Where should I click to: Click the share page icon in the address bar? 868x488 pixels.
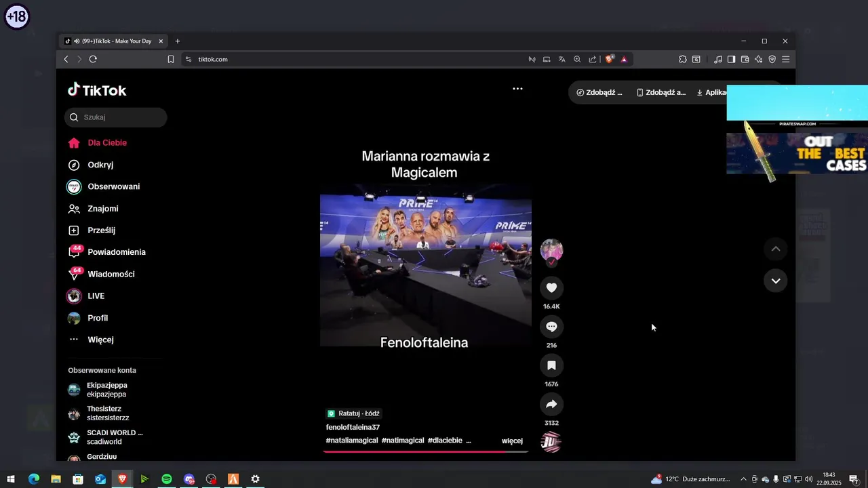point(592,59)
